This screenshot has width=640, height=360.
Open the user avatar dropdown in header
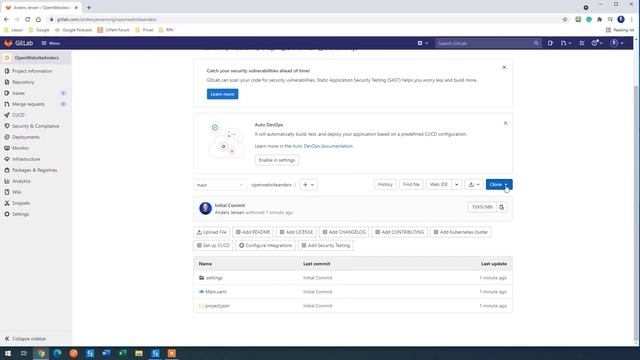616,43
